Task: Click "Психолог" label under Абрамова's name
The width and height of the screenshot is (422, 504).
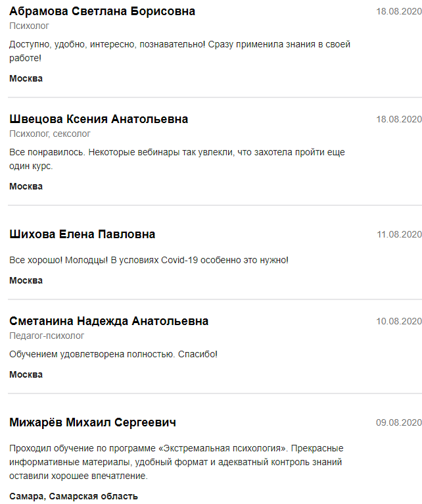Action: pyautogui.click(x=29, y=26)
